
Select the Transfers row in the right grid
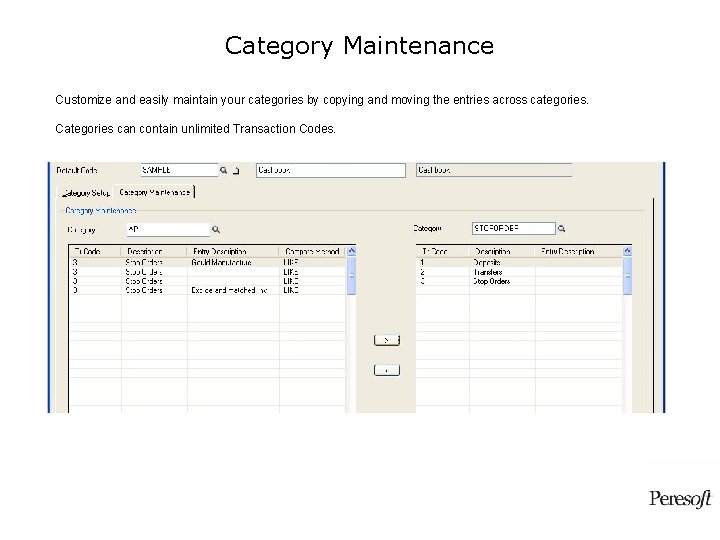[519, 272]
